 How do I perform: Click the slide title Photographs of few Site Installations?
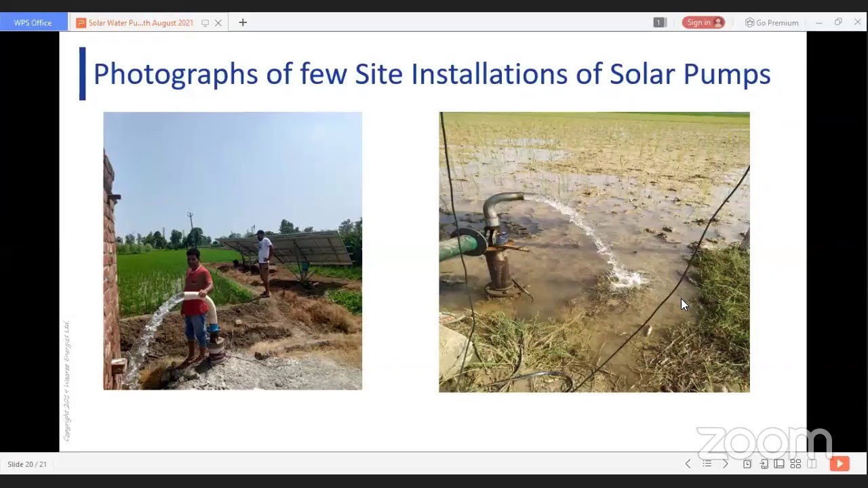(431, 74)
